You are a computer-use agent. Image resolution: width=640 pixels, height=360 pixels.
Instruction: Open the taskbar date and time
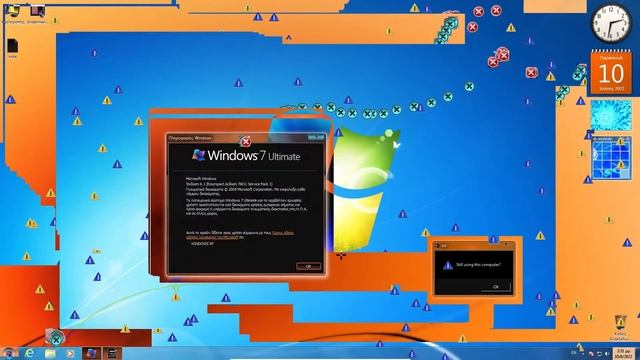(x=623, y=353)
